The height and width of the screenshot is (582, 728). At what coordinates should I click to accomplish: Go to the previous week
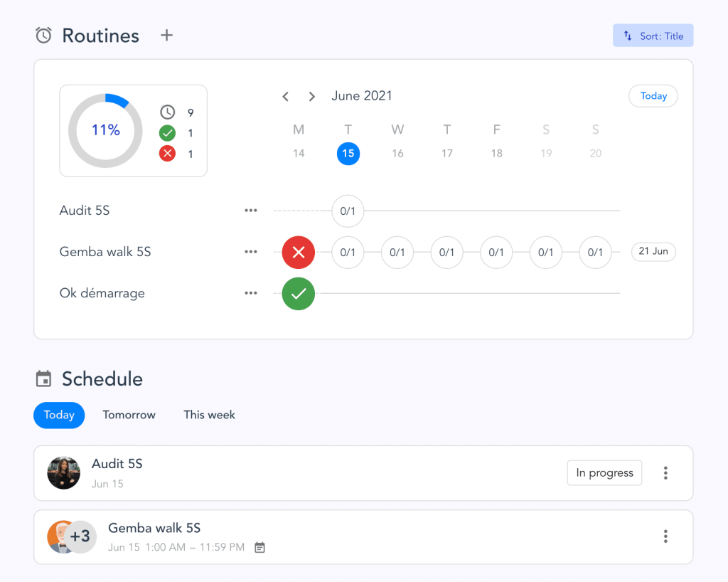click(x=286, y=96)
